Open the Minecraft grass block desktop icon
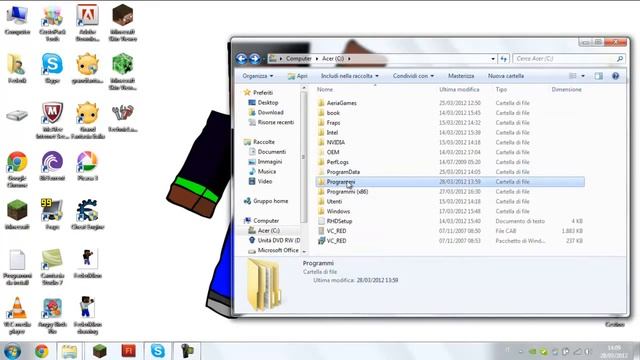The height and width of the screenshot is (360, 640). tap(17, 214)
